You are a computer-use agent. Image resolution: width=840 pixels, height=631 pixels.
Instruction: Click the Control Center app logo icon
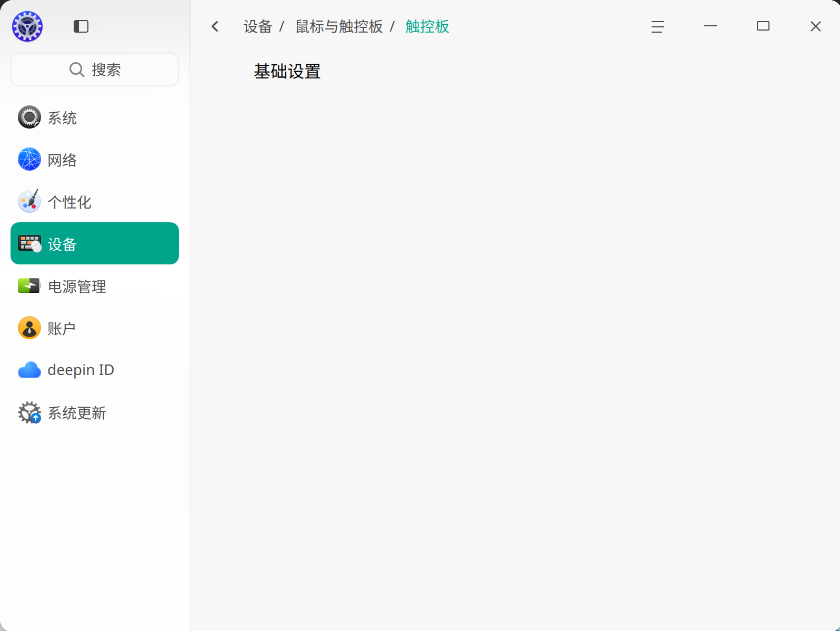click(x=27, y=26)
